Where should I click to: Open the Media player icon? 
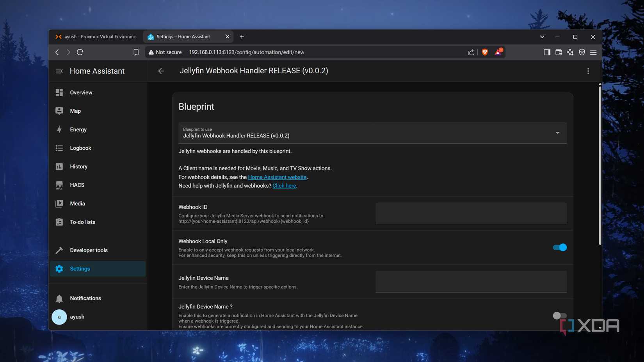point(59,204)
